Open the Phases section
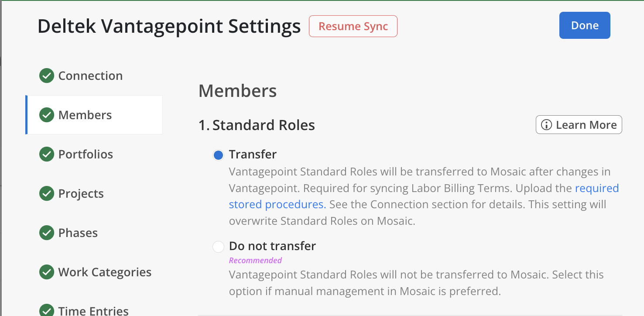Image resolution: width=644 pixels, height=316 pixels. pos(78,233)
